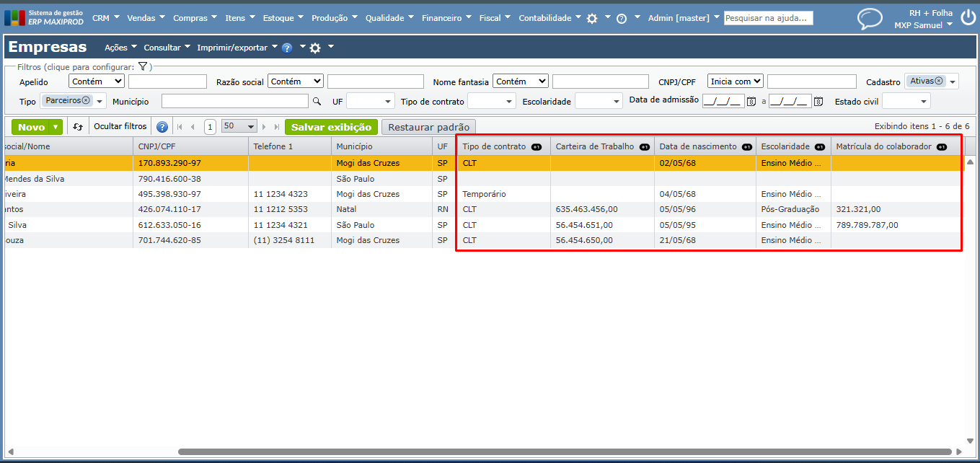Select the row with CPF 426.074.110-17
Image resolution: width=980 pixels, height=463 pixels.
[x=482, y=209]
